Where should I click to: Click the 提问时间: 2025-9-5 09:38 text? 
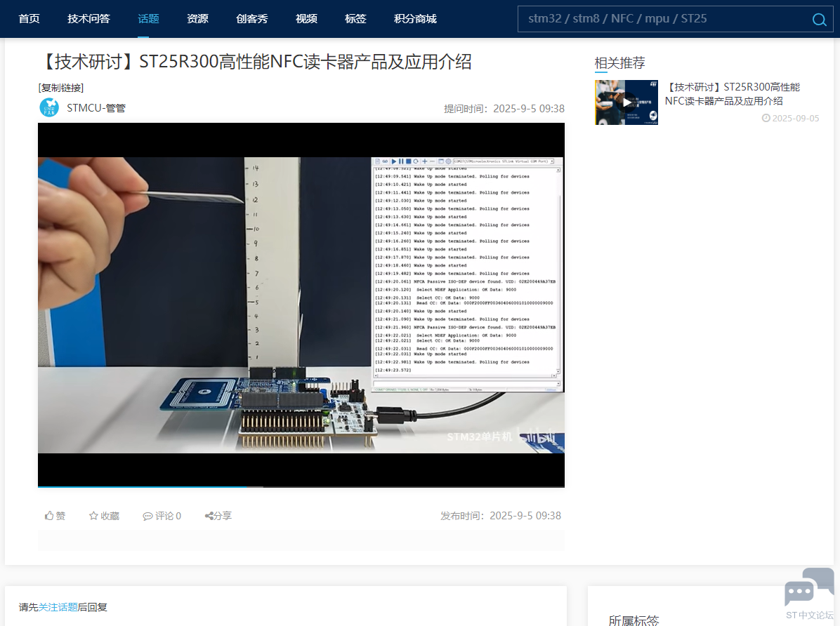coord(504,109)
